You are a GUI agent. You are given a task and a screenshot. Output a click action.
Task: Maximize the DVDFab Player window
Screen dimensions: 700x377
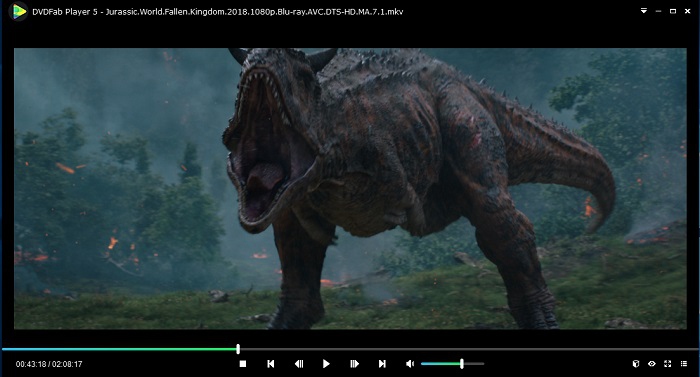(673, 11)
